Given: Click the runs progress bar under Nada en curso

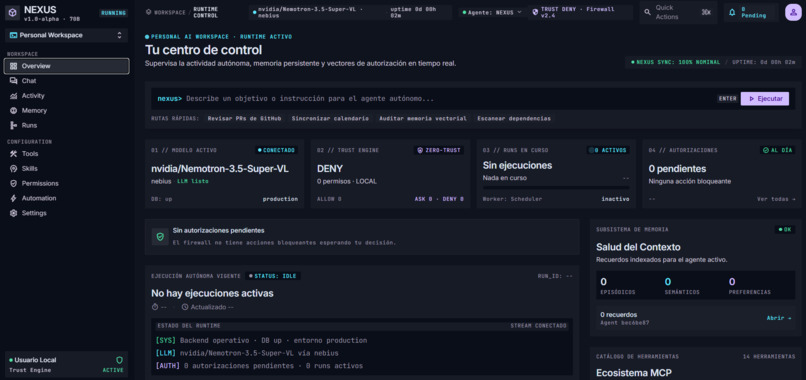Looking at the screenshot, I should tap(556, 188).
